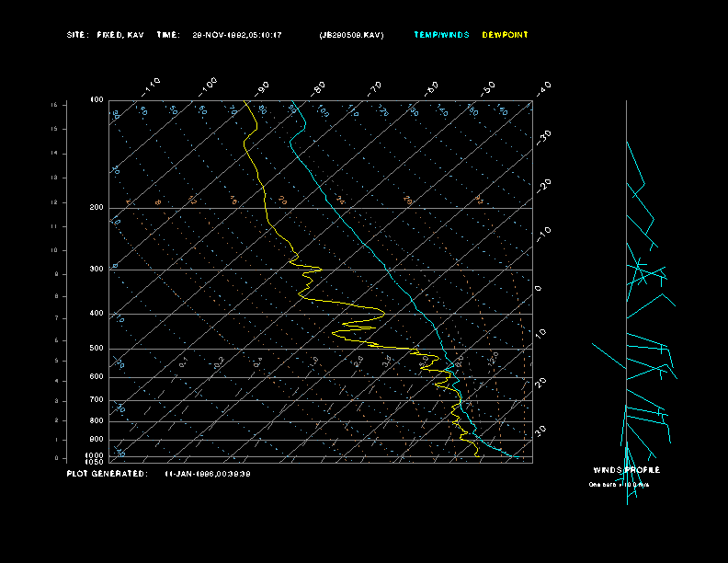This screenshot has height=563, width=728.
Task: Select the FIXED, KAV site name
Action: pos(120,35)
